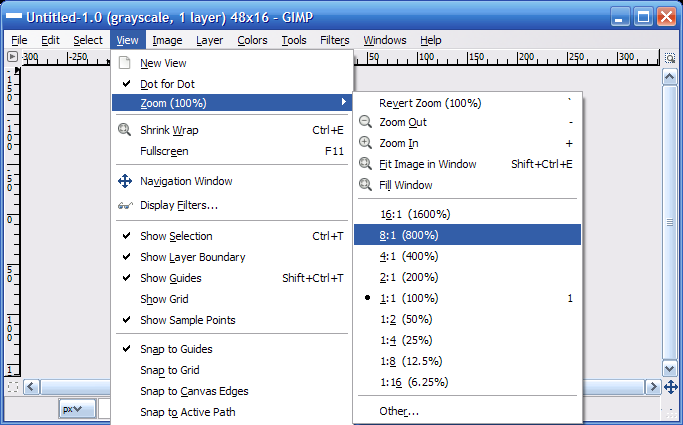Disable Show Layer Boundary
Image resolution: width=683 pixels, height=425 pixels.
tap(232, 257)
